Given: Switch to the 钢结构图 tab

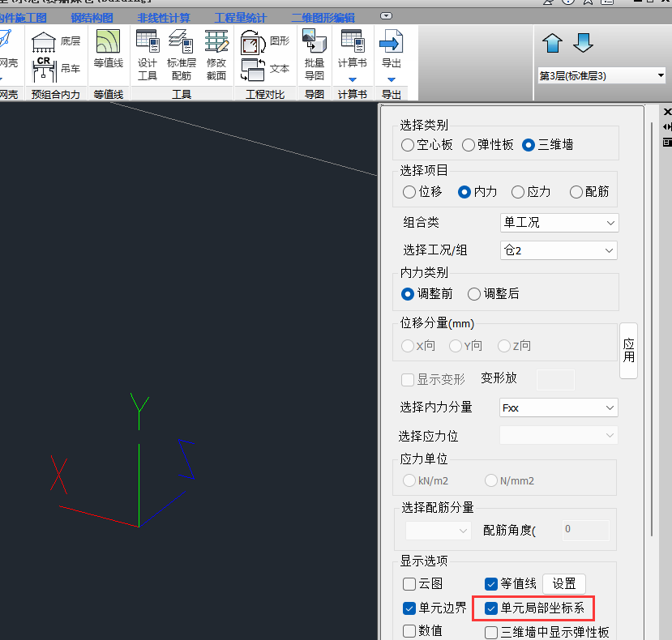Looking at the screenshot, I should click(92, 18).
